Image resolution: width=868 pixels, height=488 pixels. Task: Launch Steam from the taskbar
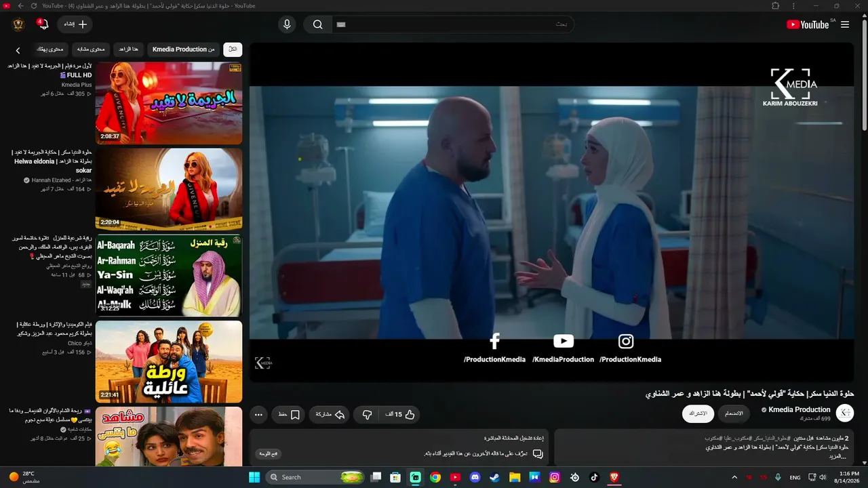[x=495, y=477]
